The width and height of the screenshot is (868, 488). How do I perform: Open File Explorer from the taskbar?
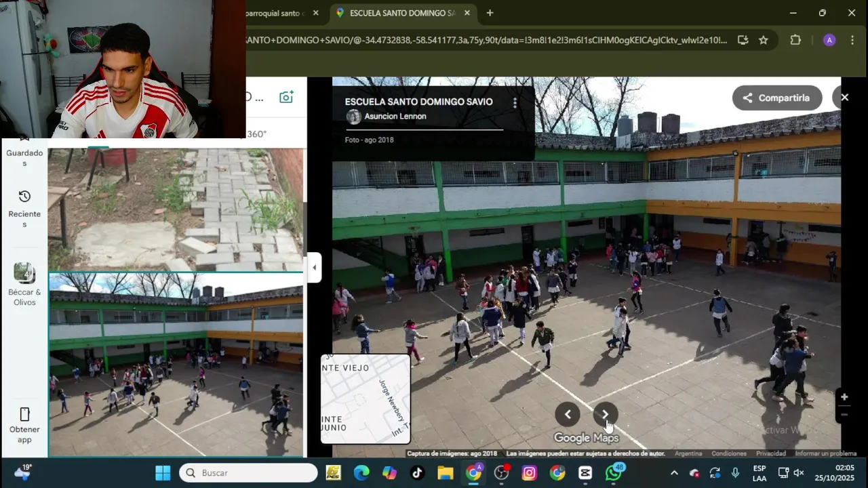pyautogui.click(x=445, y=473)
